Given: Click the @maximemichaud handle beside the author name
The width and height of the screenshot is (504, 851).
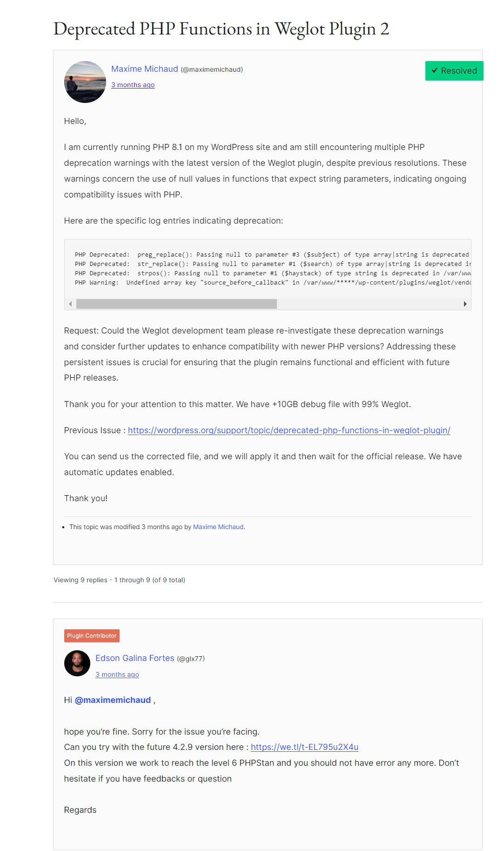Looking at the screenshot, I should (x=212, y=69).
